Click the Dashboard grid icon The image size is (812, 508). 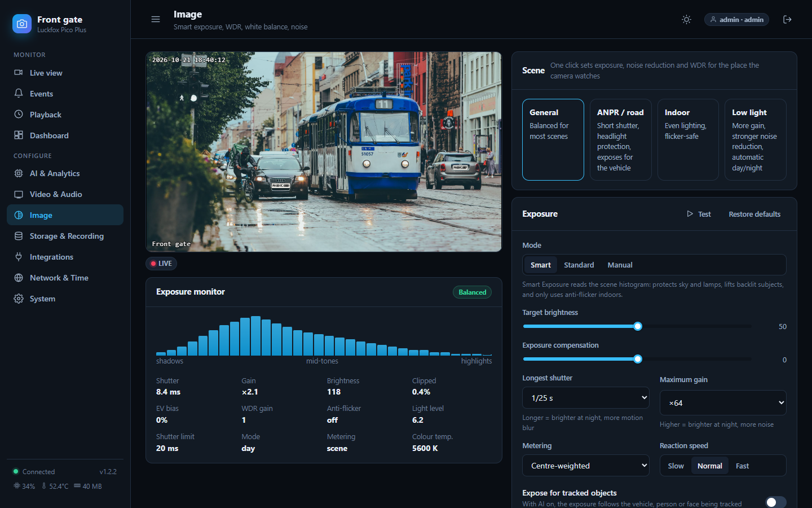tap(19, 135)
